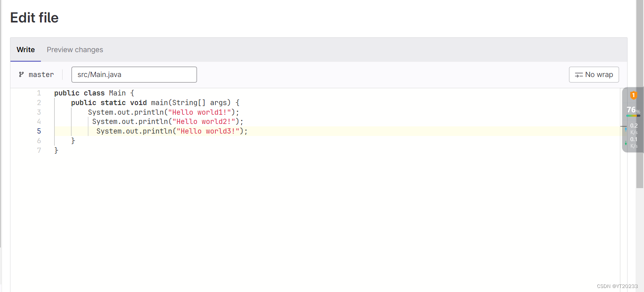Place cursor in 'public class Main {' line
This screenshot has width=644, height=292.
pos(94,93)
